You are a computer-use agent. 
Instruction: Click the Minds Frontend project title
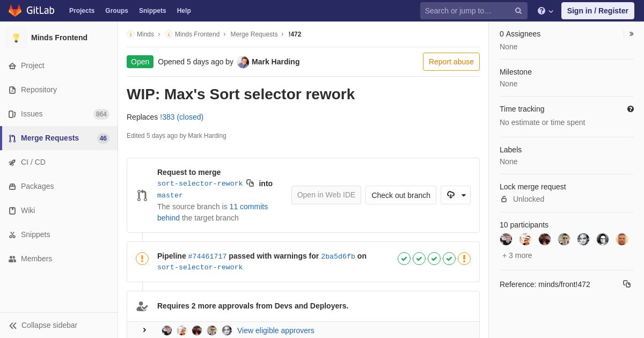click(59, 38)
